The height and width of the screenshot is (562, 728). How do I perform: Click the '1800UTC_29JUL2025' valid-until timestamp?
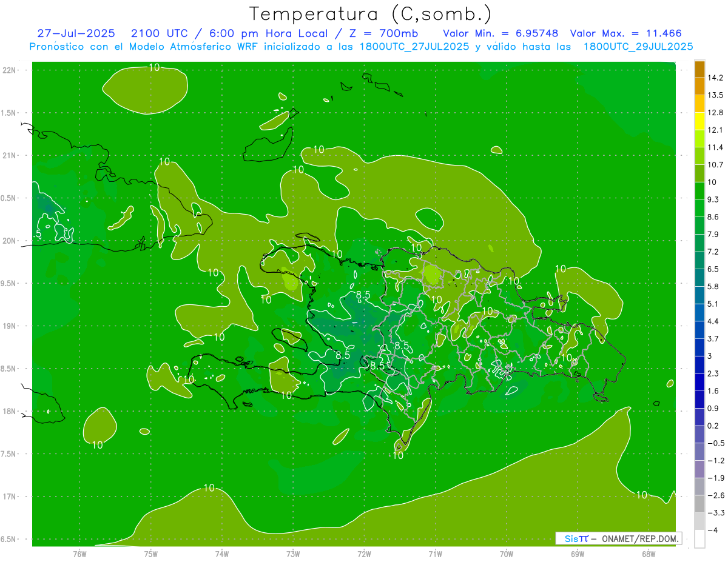(x=638, y=47)
